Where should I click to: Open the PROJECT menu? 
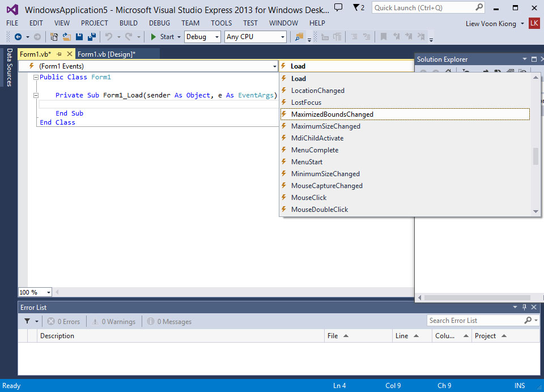coord(95,23)
